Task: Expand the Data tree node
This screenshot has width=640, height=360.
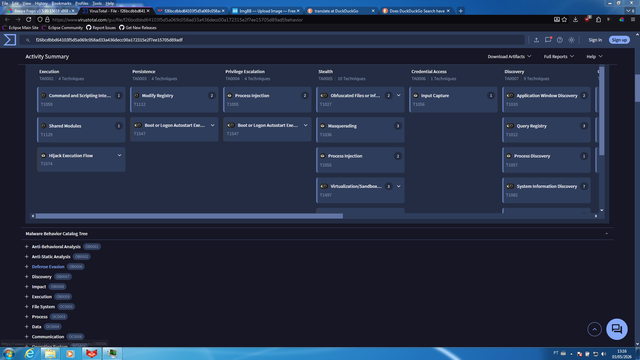Action: (27, 327)
